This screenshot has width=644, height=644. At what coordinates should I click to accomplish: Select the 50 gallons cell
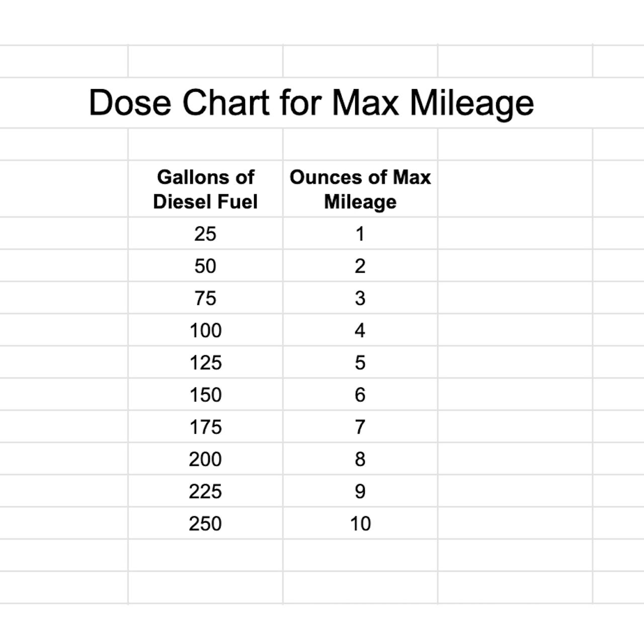[205, 266]
